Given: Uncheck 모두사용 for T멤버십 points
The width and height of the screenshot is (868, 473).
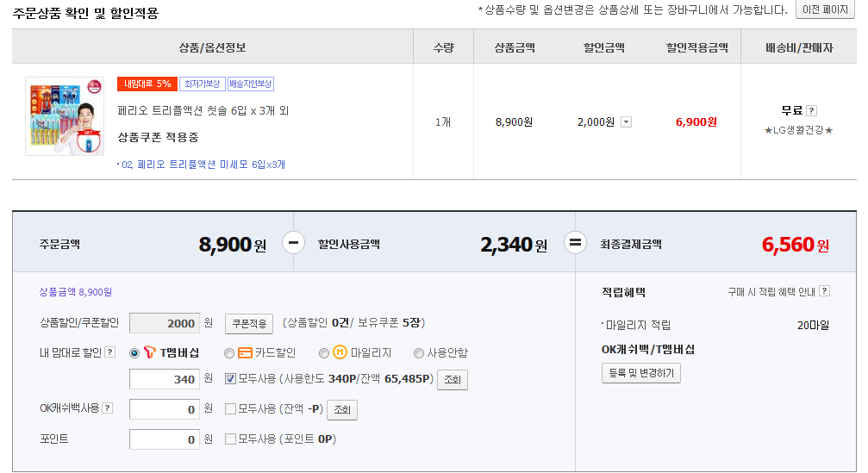Looking at the screenshot, I should [x=230, y=378].
